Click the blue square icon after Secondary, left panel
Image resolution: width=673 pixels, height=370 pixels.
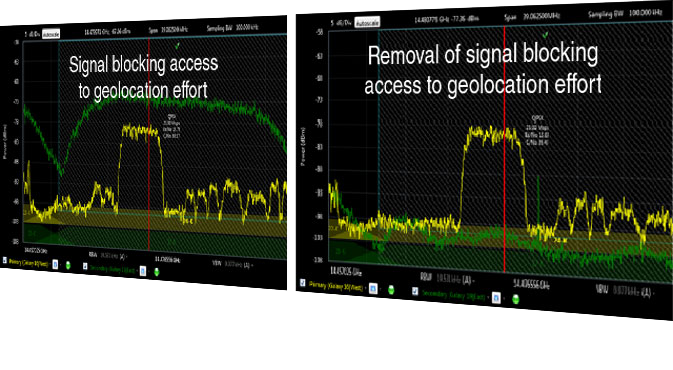tap(143, 270)
